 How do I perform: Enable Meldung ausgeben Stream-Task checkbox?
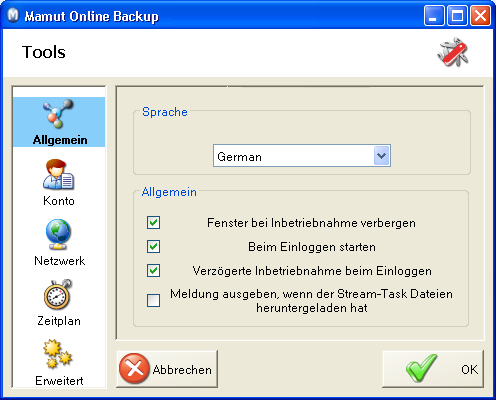point(153,300)
